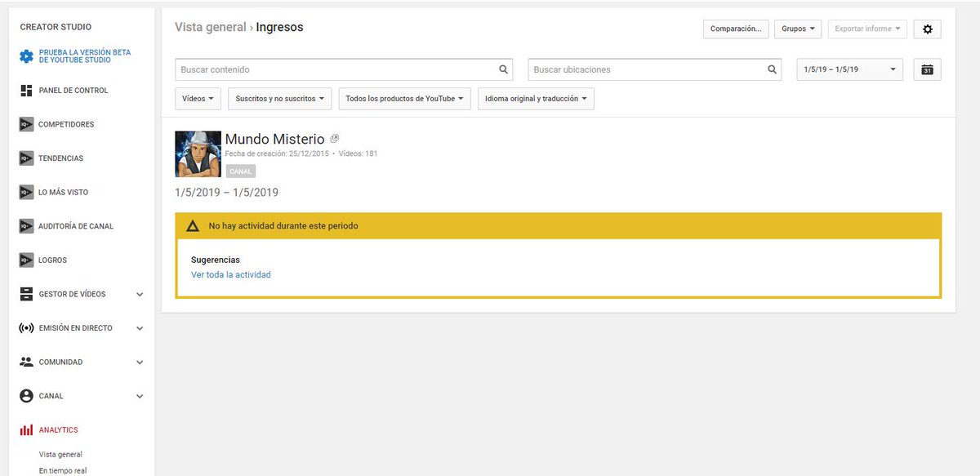Click the Competidores sidebar icon

point(26,124)
